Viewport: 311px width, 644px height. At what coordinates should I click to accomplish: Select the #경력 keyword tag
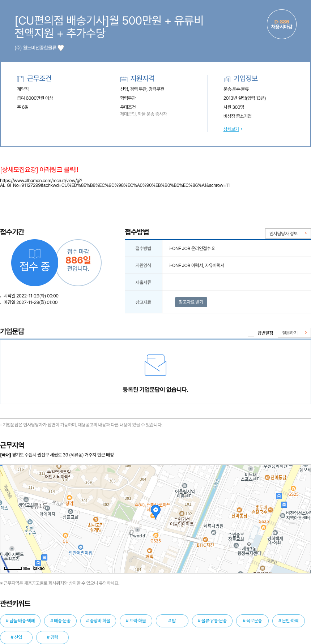[x=52, y=637]
